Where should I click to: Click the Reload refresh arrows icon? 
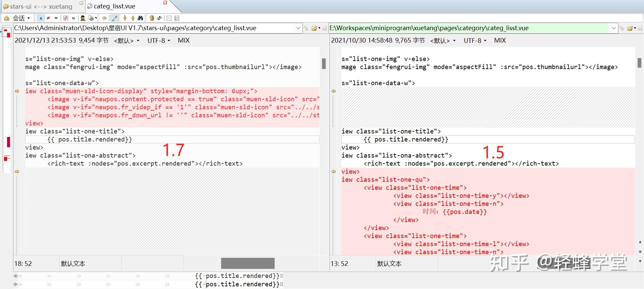pyautogui.click(x=159, y=18)
